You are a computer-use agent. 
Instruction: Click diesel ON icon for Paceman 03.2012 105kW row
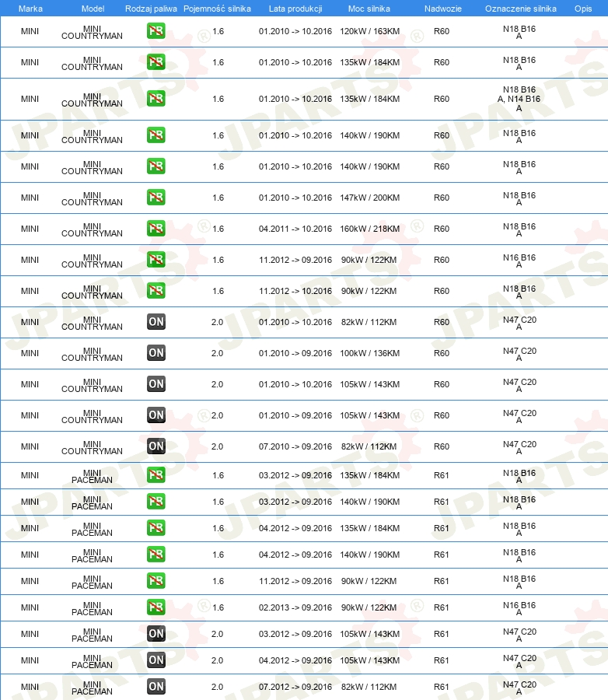point(156,633)
